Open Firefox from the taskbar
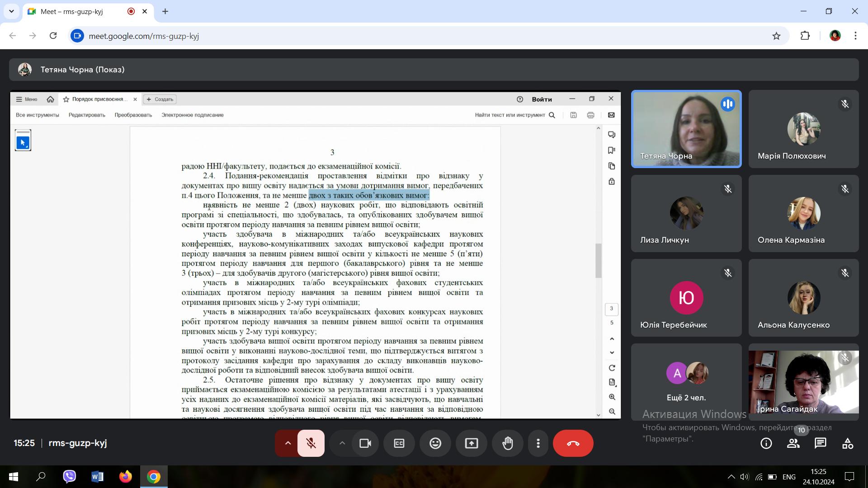Viewport: 868px width, 488px height. click(125, 477)
